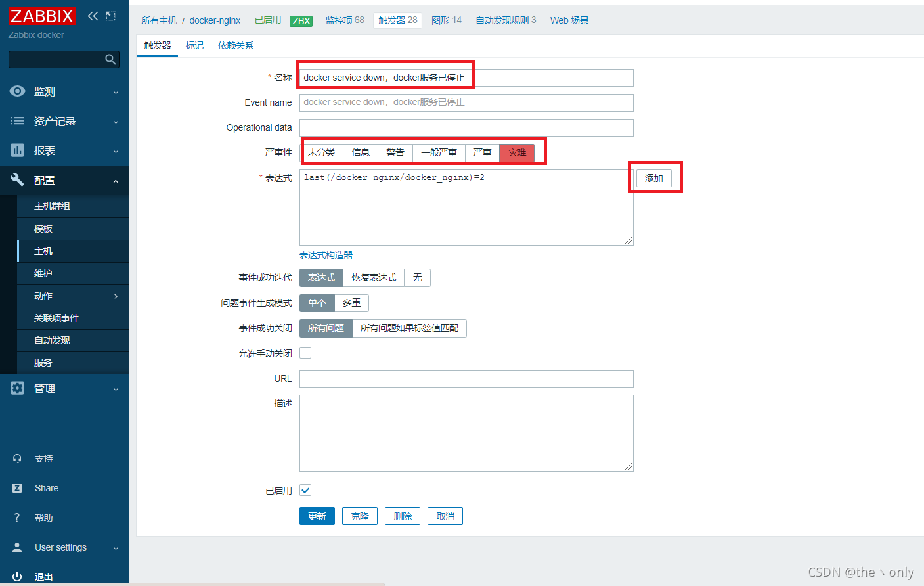
Task: Focus the sidebar search box
Action: click(x=64, y=60)
